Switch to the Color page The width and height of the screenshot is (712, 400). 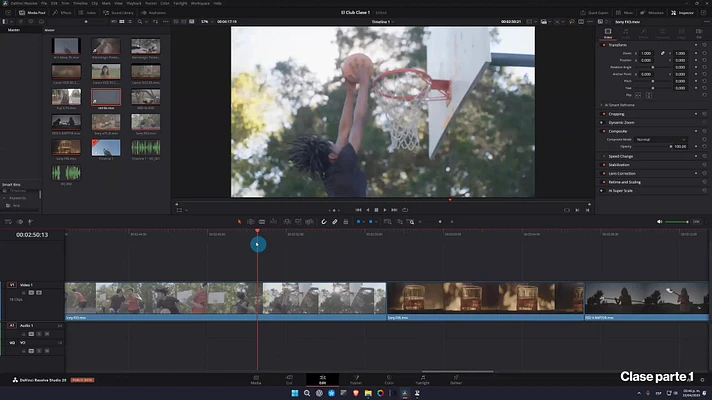(x=389, y=380)
